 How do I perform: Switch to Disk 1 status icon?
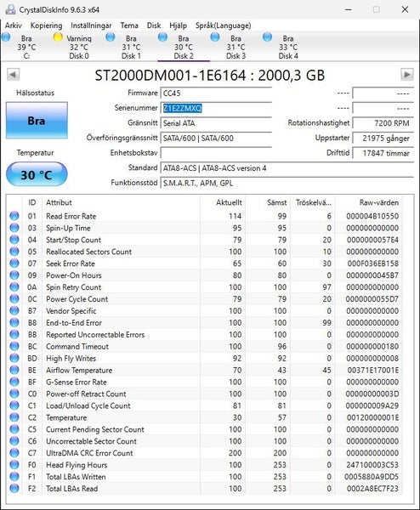[x=111, y=37]
